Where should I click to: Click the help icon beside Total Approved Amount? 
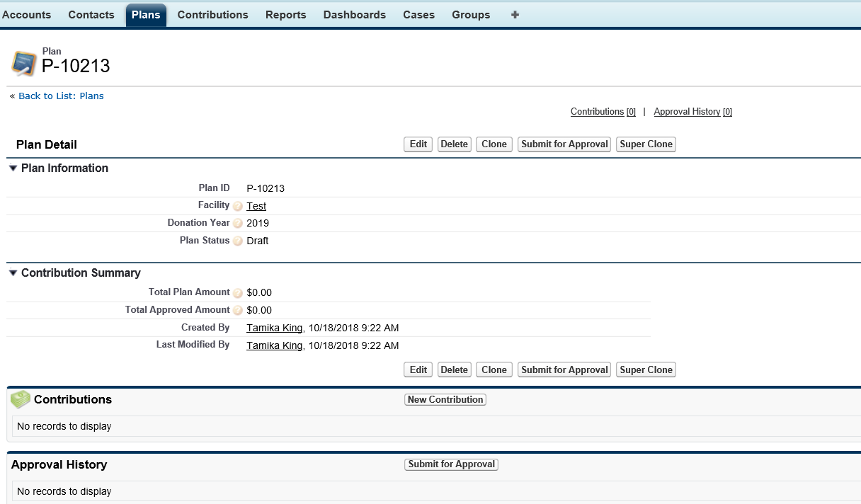click(238, 311)
